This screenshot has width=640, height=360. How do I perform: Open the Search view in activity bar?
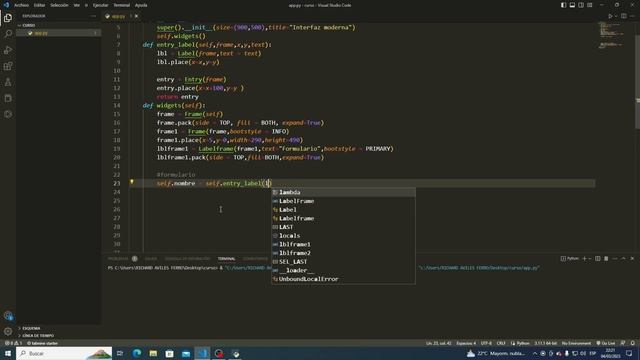(x=8, y=34)
